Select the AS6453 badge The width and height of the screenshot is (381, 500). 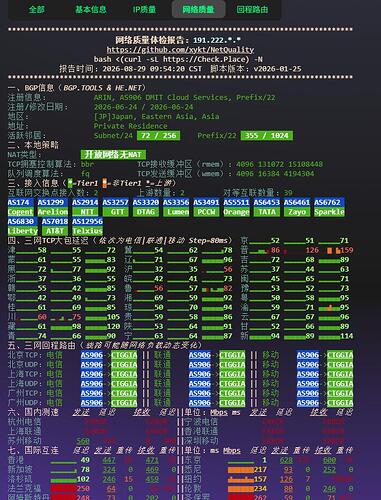pos(267,202)
